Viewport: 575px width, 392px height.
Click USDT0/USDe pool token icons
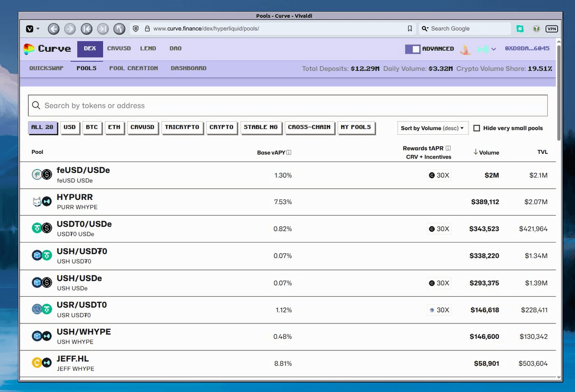click(x=42, y=229)
